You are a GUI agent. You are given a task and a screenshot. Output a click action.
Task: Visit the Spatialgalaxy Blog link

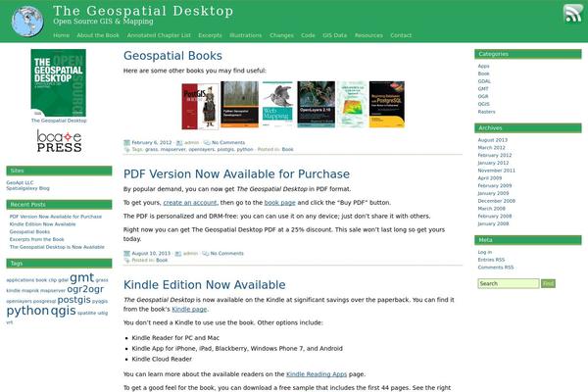click(x=27, y=188)
